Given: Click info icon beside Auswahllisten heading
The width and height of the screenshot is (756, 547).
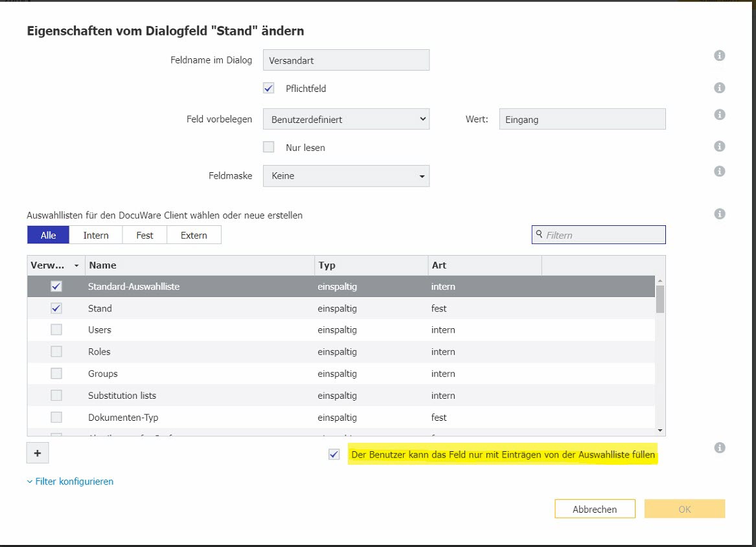Looking at the screenshot, I should [719, 214].
